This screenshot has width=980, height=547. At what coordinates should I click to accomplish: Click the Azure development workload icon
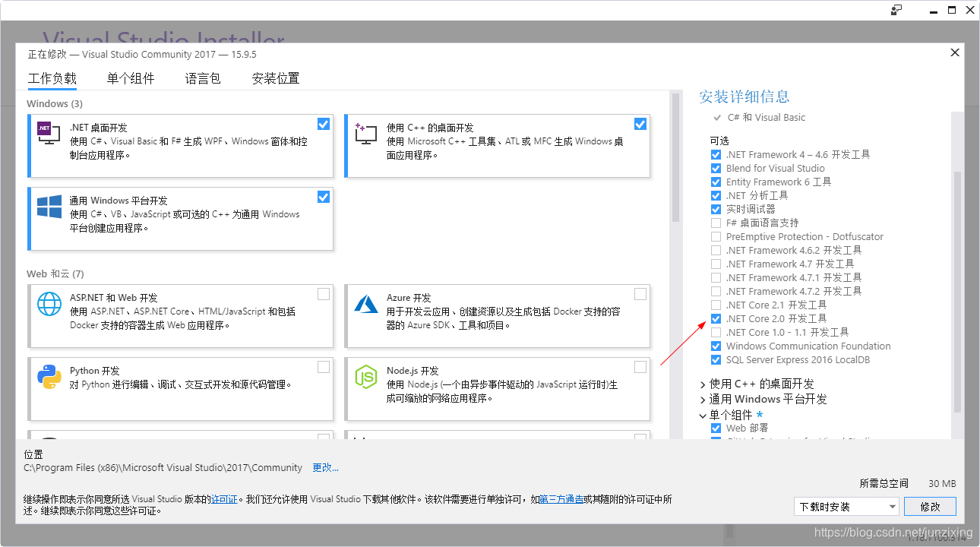point(365,304)
